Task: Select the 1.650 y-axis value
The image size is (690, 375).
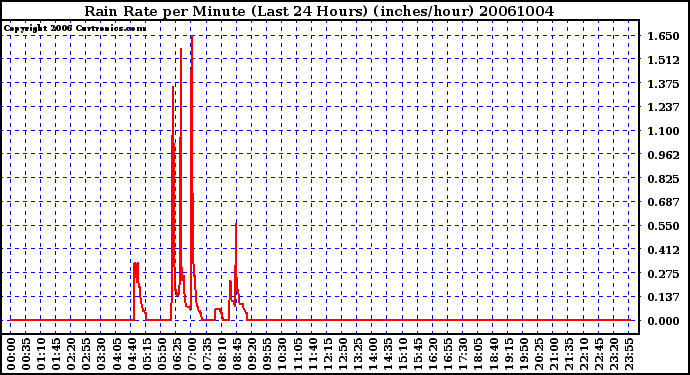Action: coord(663,36)
